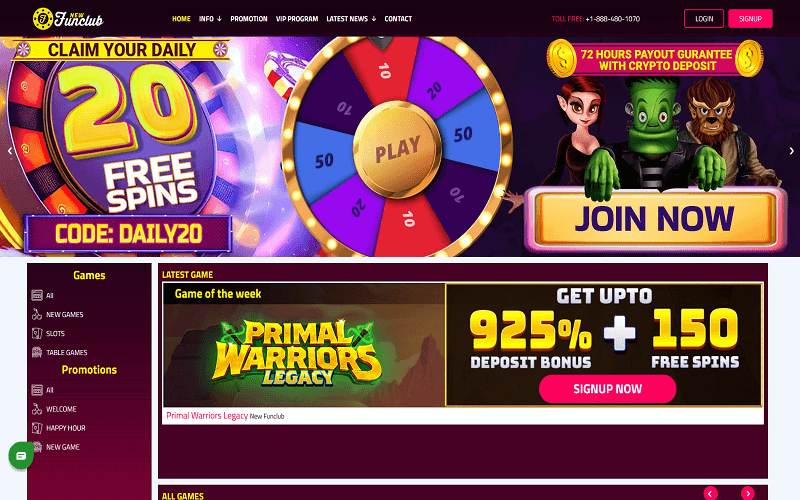Expand the Info dropdown menu
The width and height of the screenshot is (800, 500).
click(210, 19)
